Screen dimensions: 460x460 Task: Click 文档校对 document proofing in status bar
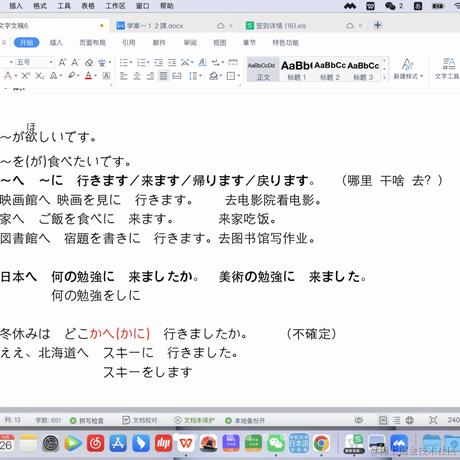pyautogui.click(x=140, y=420)
